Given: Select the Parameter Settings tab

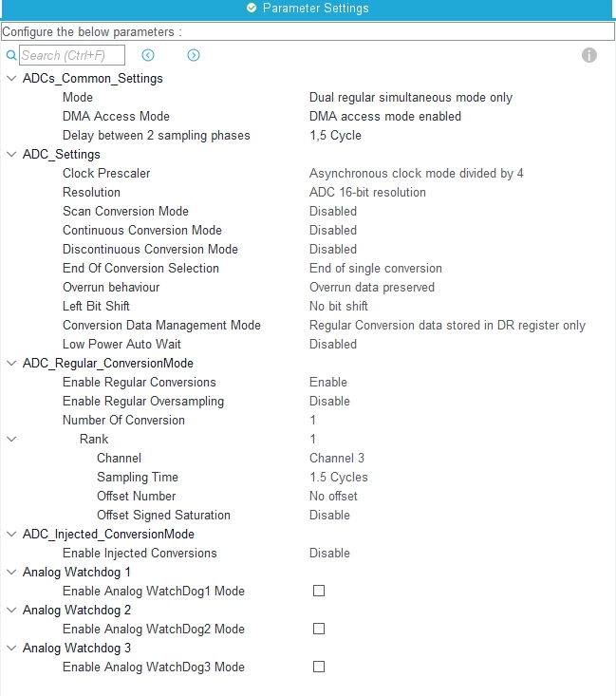Looking at the screenshot, I should [308, 9].
